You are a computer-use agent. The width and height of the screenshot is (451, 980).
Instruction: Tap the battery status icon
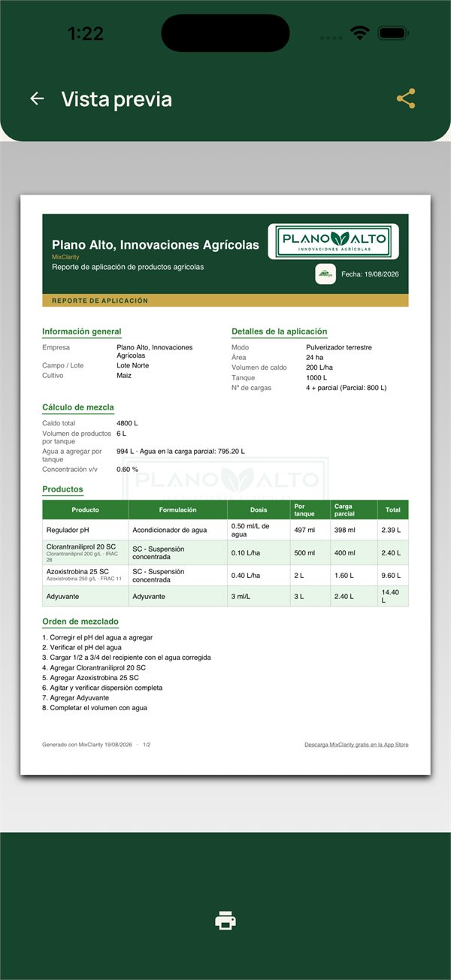pos(392,34)
